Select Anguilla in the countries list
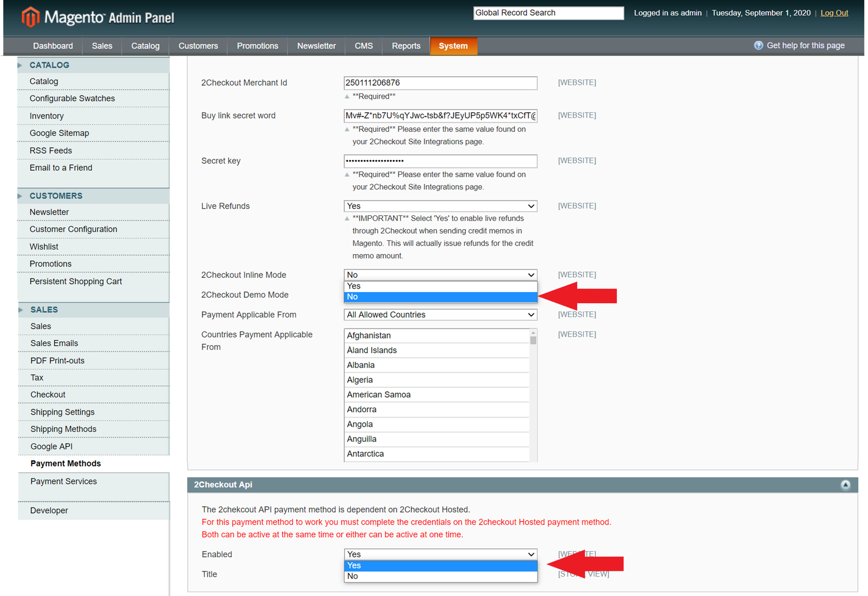The image size is (868, 596). coord(437,439)
